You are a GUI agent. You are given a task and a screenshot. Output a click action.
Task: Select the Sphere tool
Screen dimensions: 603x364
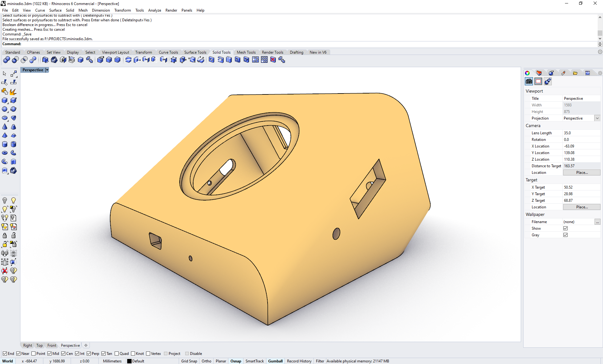[5, 109]
